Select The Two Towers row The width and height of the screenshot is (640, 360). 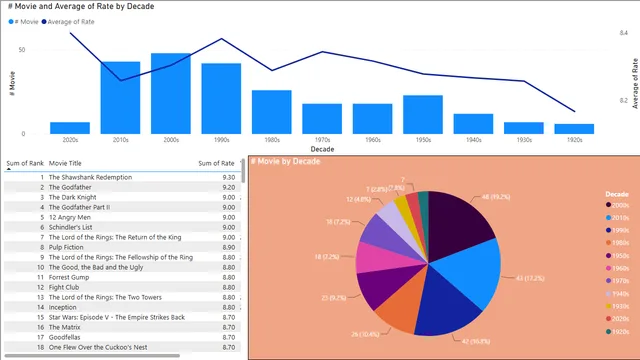tap(122, 297)
